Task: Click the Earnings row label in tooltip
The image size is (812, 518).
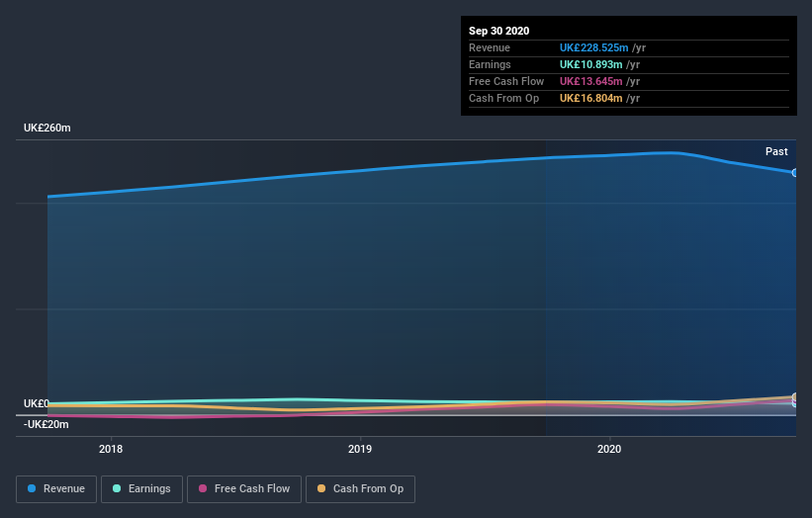Action: 490,64
